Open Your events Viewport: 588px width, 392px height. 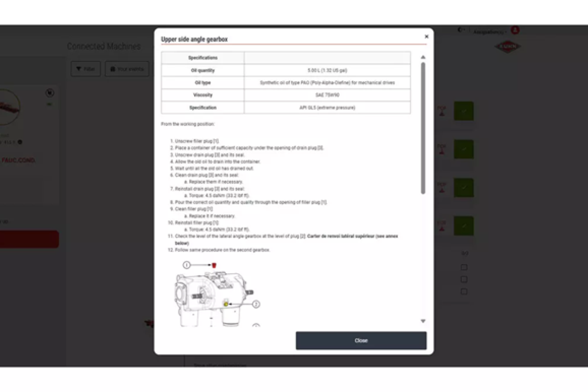click(127, 69)
